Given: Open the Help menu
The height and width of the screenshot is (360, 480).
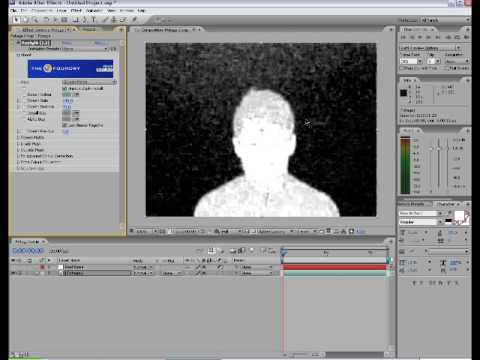Looking at the screenshot, I should pyautogui.click(x=141, y=11).
